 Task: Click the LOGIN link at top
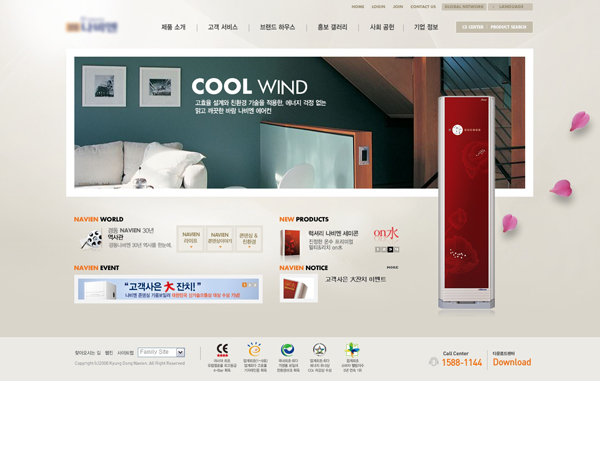coord(378,6)
